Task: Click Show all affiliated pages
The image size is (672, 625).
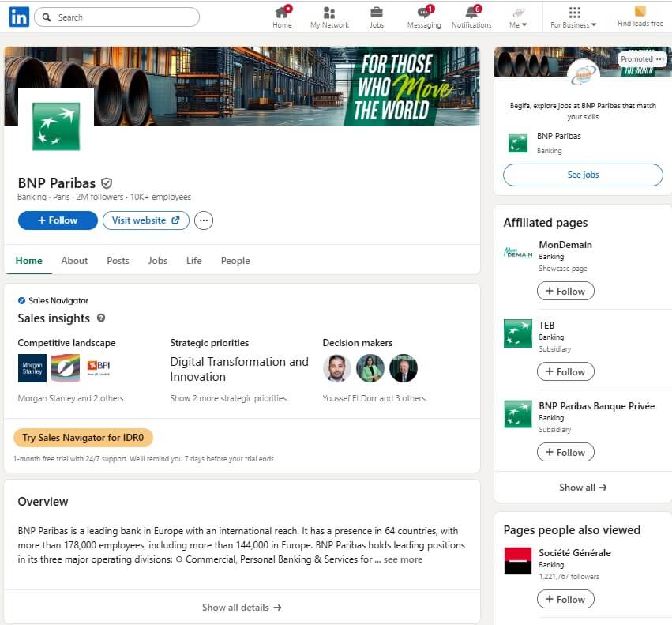Action: pyautogui.click(x=583, y=488)
